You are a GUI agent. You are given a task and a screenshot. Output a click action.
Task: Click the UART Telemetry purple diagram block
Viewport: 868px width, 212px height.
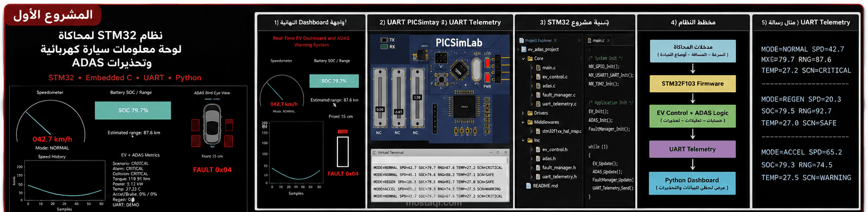692,149
